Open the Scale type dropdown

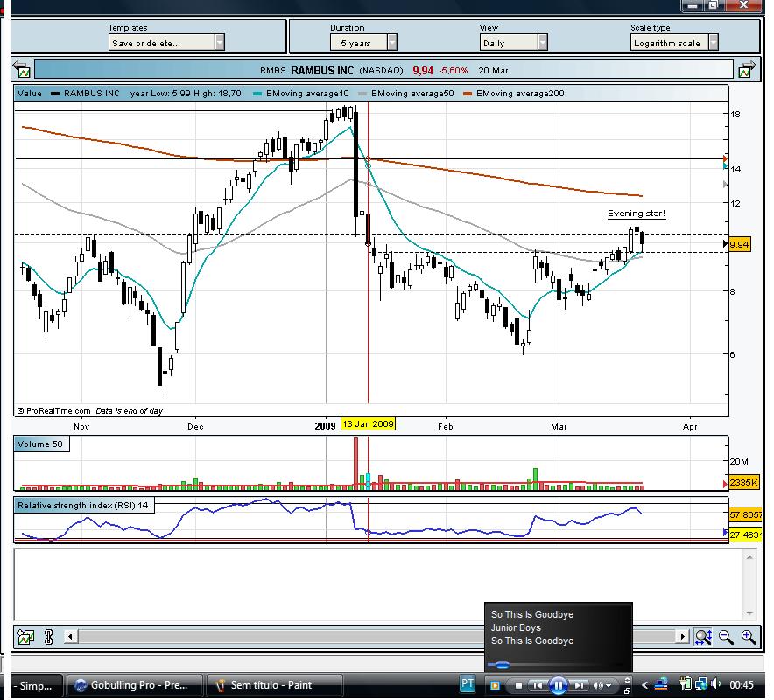point(674,42)
